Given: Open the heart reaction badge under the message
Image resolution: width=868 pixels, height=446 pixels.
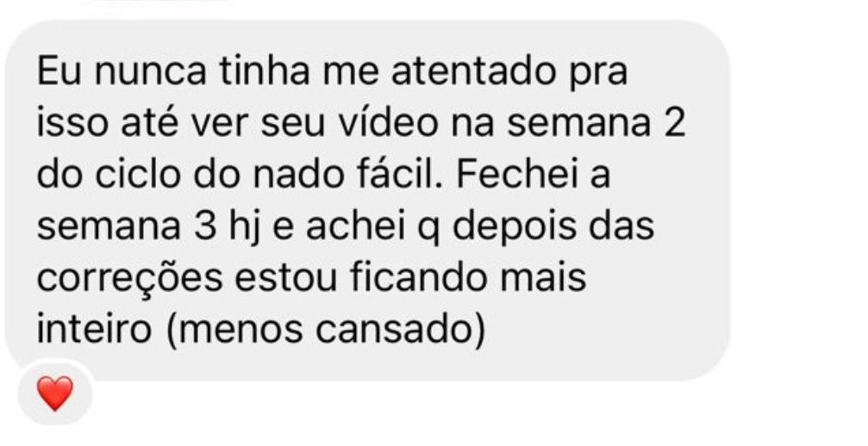Looking at the screenshot, I should pos(55,393).
